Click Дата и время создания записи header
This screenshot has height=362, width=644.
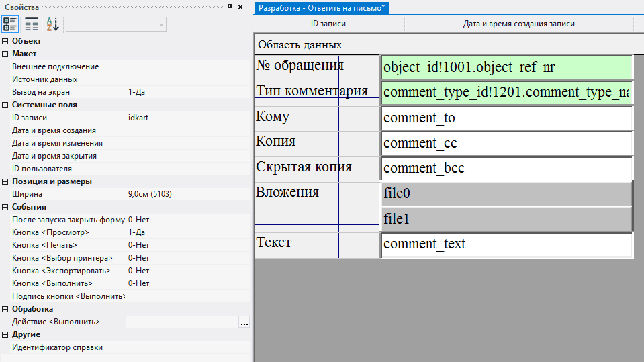pos(518,24)
